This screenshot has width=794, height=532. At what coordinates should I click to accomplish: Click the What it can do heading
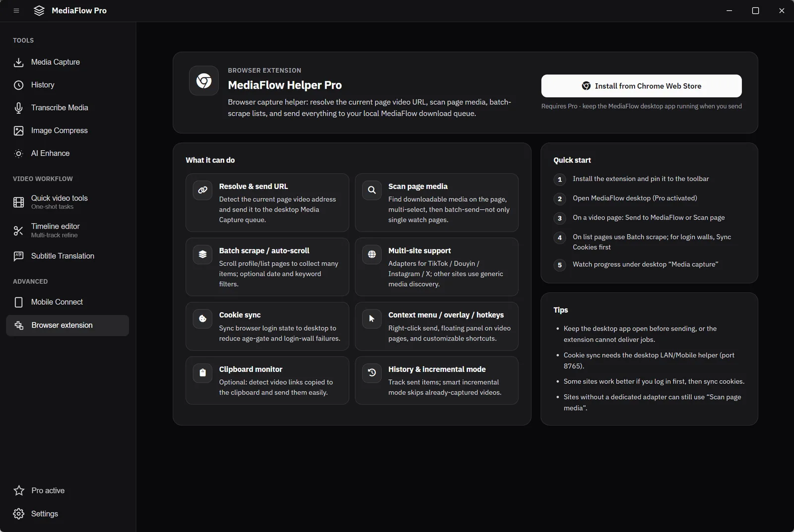pyautogui.click(x=210, y=160)
